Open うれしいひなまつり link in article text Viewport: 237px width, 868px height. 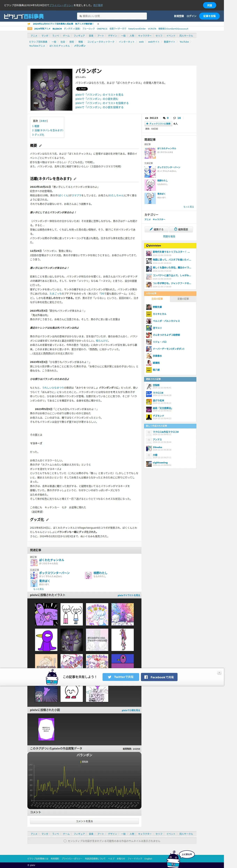click(53, 388)
